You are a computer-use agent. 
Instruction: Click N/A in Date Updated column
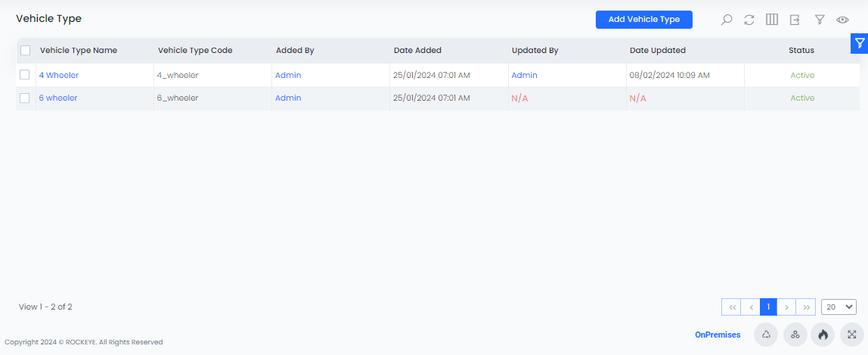tap(637, 98)
